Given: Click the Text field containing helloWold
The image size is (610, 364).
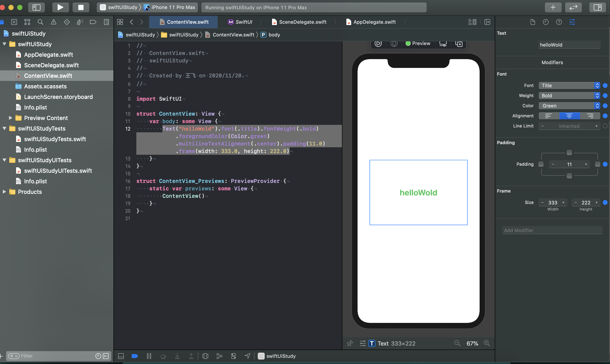Looking at the screenshot, I should coord(569,45).
